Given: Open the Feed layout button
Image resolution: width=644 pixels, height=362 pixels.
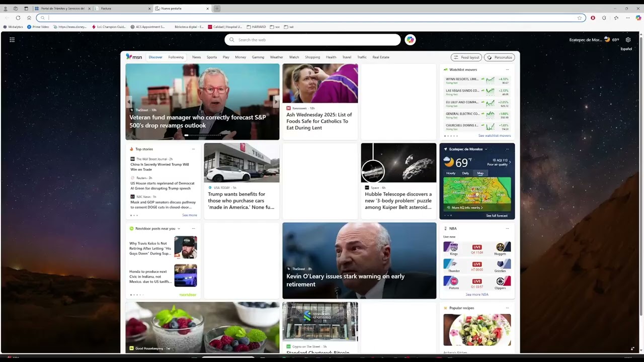Looking at the screenshot, I should pos(466,57).
